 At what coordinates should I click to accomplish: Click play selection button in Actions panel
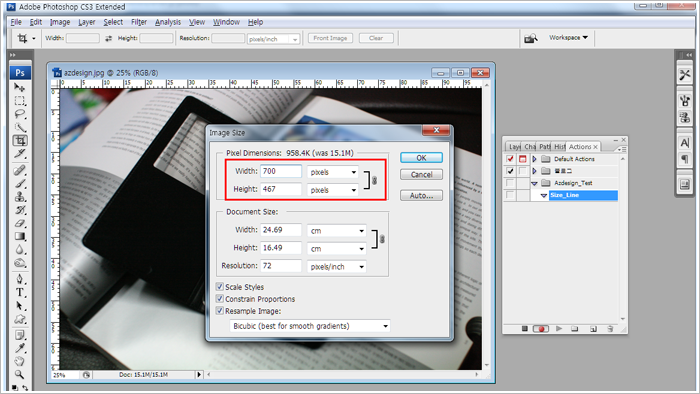pyautogui.click(x=559, y=329)
